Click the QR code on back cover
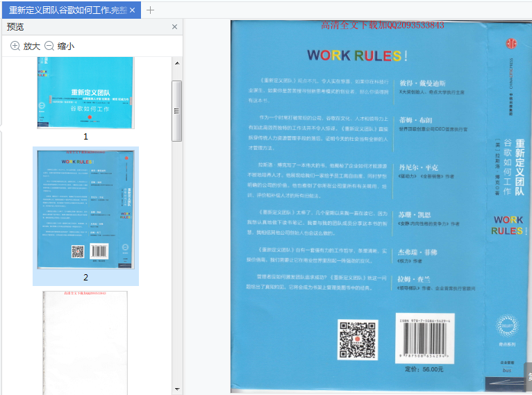 pyautogui.click(x=358, y=339)
